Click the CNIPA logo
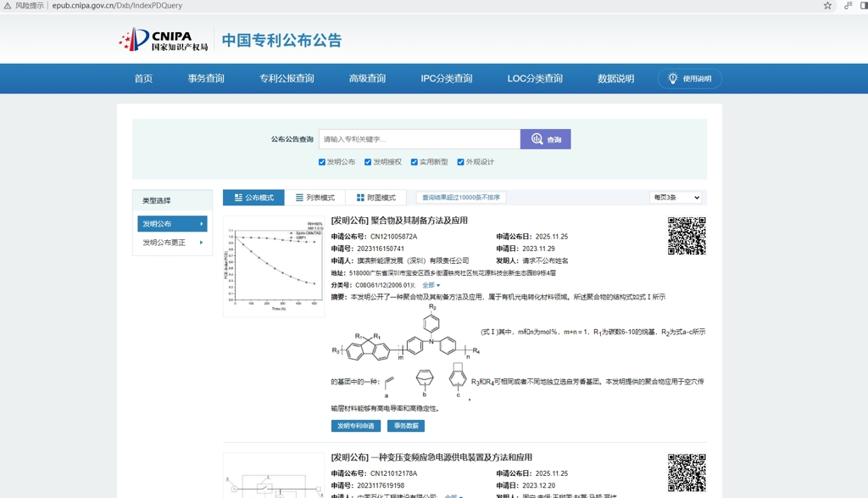This screenshot has height=498, width=868. [x=164, y=40]
